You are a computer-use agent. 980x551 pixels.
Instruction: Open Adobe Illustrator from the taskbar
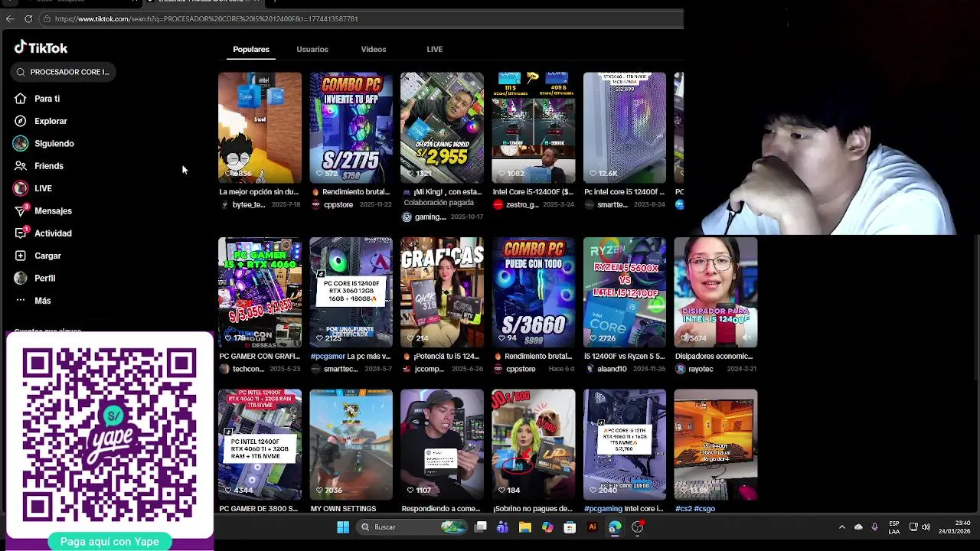pos(592,527)
